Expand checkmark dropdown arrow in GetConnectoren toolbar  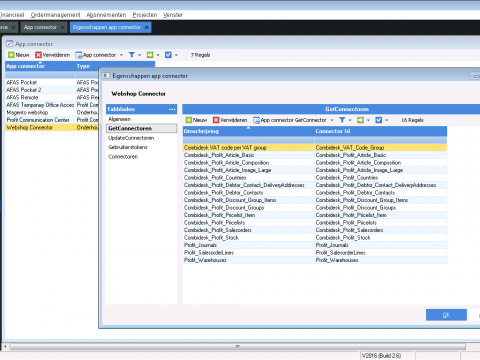pyautogui.click(x=387, y=120)
